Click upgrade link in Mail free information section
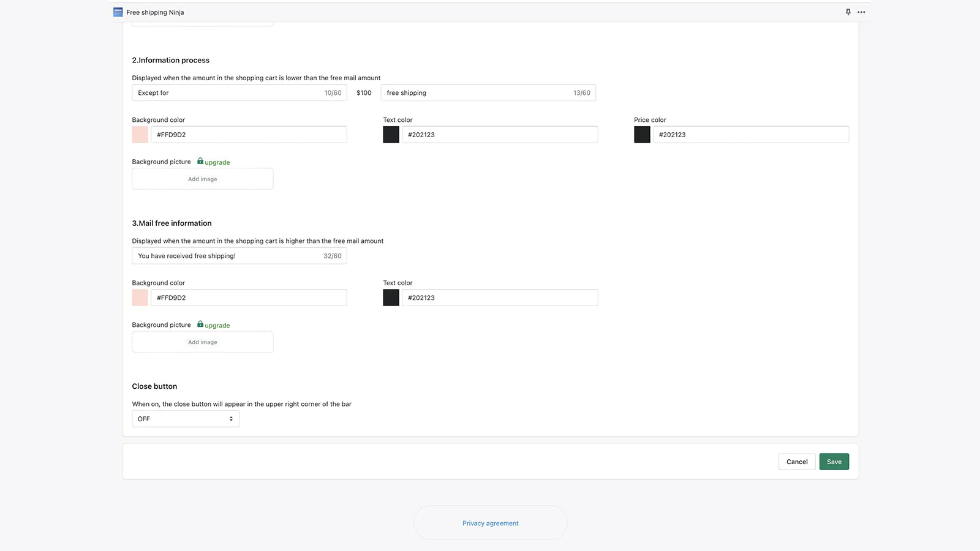The image size is (980, 551). pos(217,326)
